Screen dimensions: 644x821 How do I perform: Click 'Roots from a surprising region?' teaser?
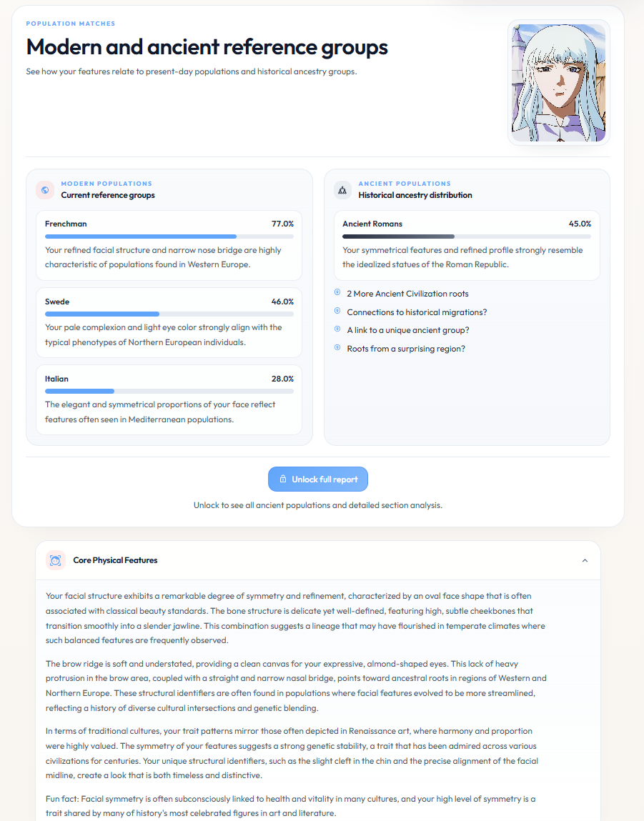click(x=406, y=349)
